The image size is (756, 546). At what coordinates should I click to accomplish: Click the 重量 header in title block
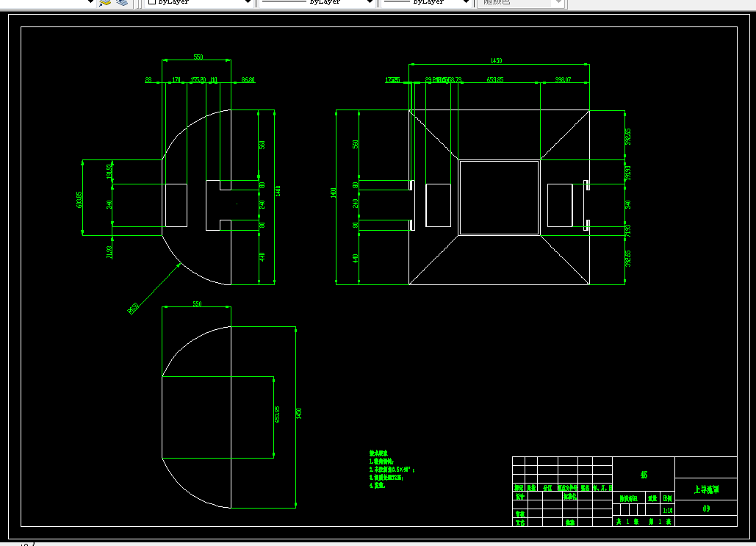(x=652, y=499)
